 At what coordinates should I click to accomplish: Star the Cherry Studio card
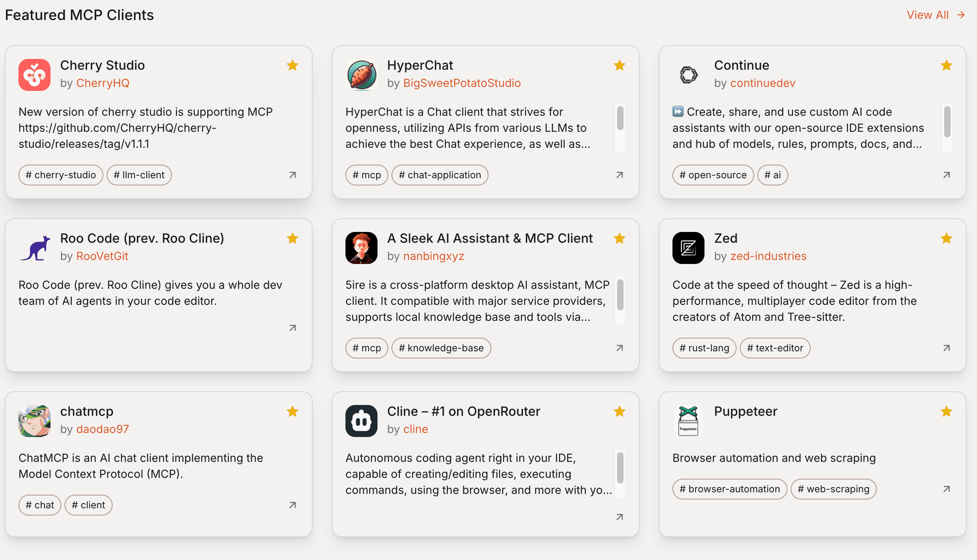[x=293, y=65]
